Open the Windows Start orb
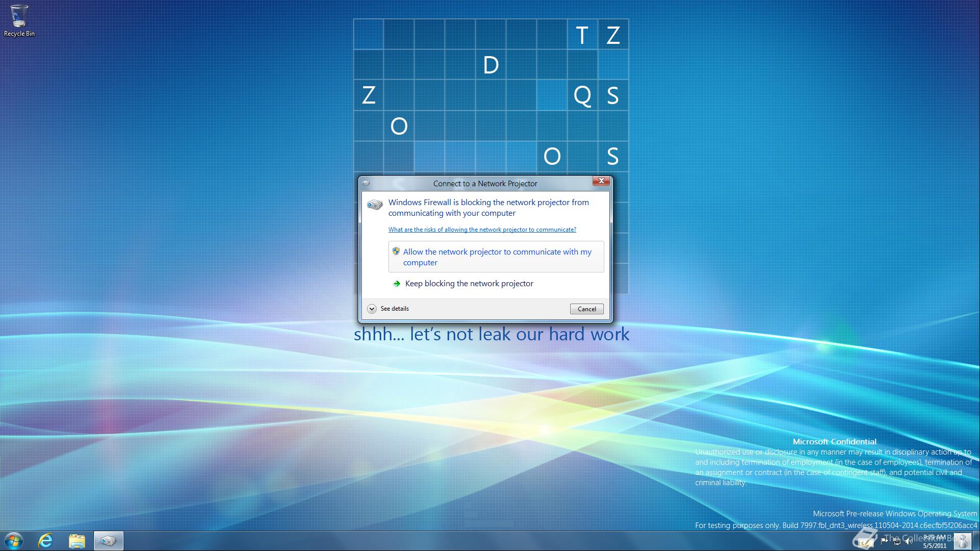980x551 pixels. (14, 541)
